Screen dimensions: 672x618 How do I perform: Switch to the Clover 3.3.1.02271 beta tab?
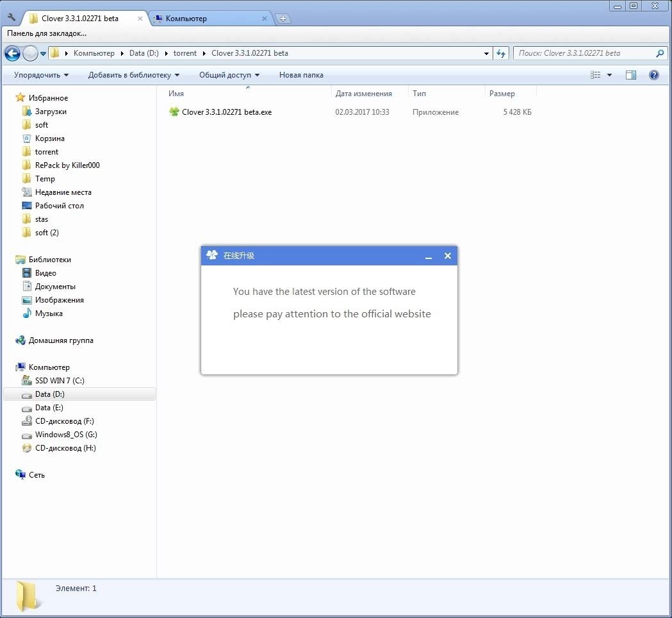(79, 19)
